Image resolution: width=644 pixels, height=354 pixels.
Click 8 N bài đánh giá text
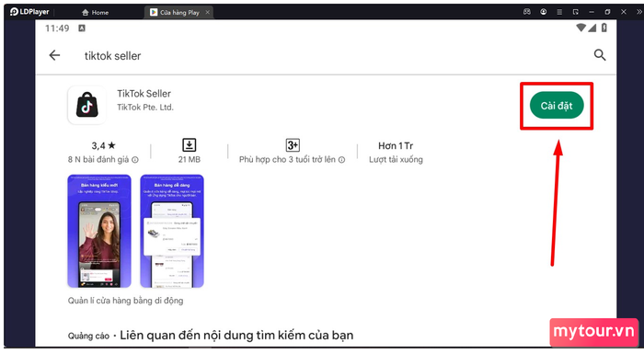(x=98, y=160)
